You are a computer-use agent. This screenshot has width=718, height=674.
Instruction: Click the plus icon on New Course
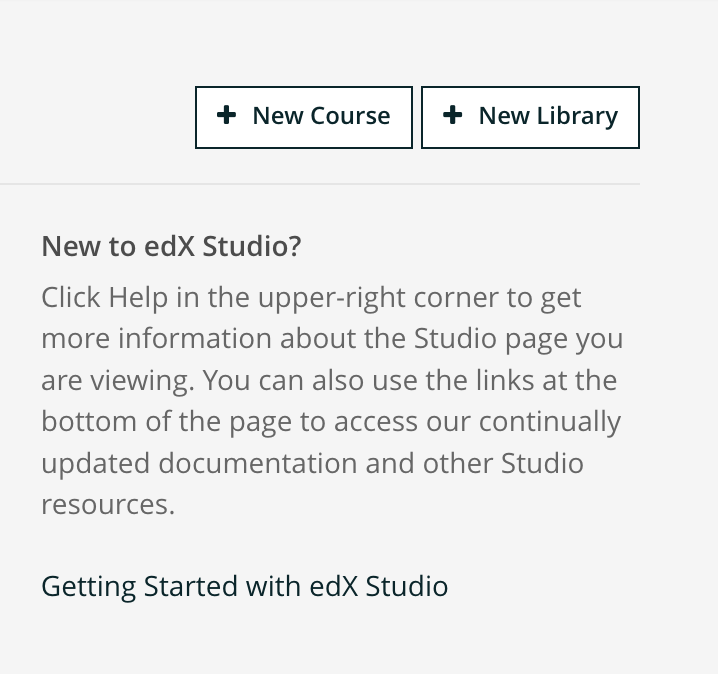[x=227, y=115]
